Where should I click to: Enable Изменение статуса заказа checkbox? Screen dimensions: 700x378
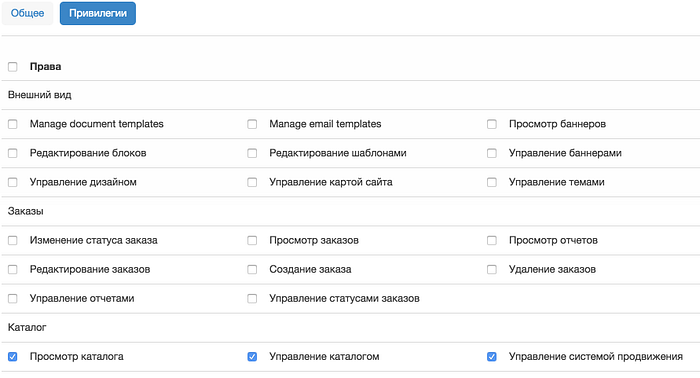12,241
